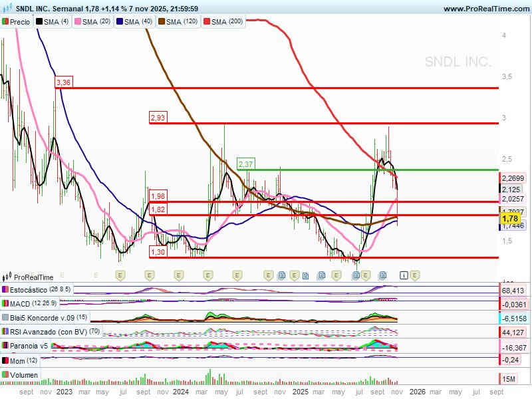Click the MACD indicator icon
Viewport: 532px width, 399px height.
click(x=6, y=304)
